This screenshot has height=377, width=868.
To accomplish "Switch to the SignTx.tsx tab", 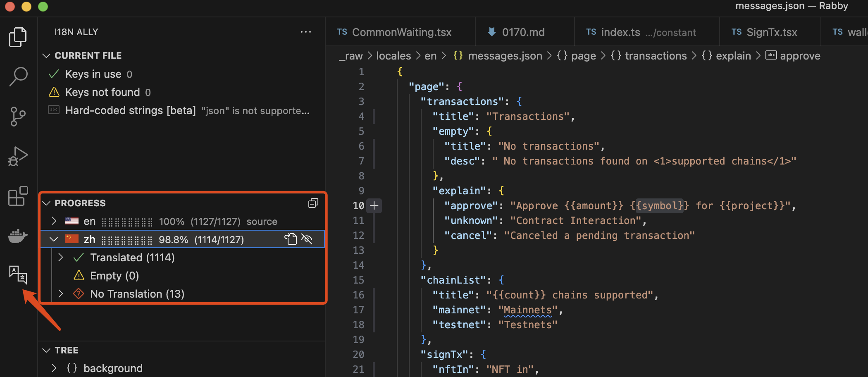I will coord(770,32).
